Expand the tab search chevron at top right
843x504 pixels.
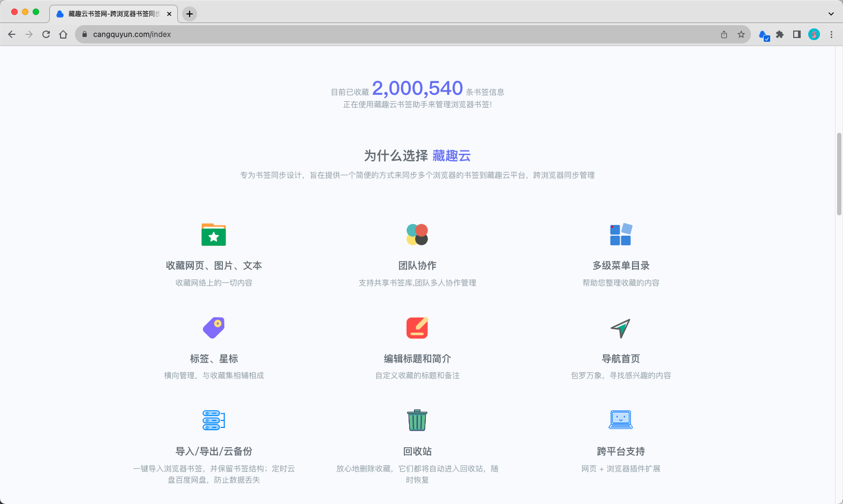(x=831, y=14)
